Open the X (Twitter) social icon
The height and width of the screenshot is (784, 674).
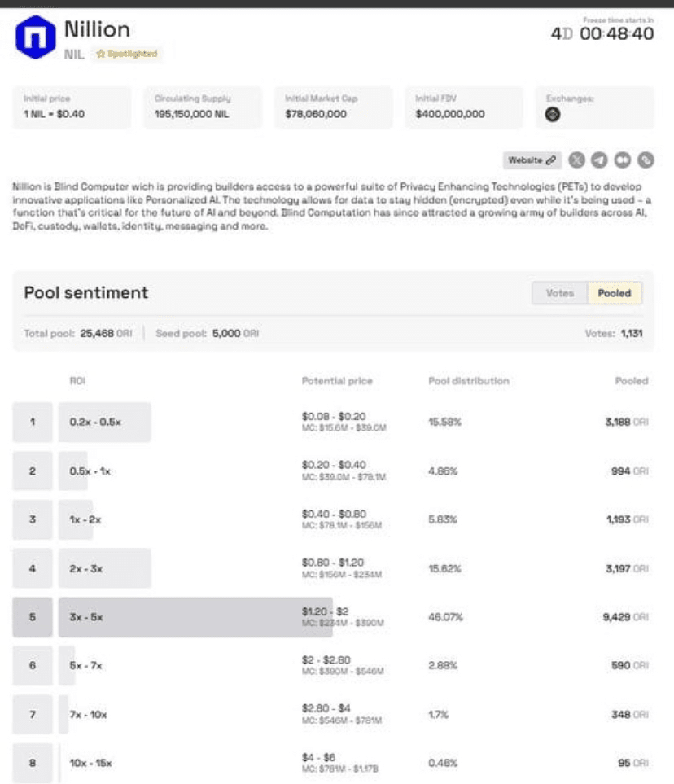coord(576,160)
